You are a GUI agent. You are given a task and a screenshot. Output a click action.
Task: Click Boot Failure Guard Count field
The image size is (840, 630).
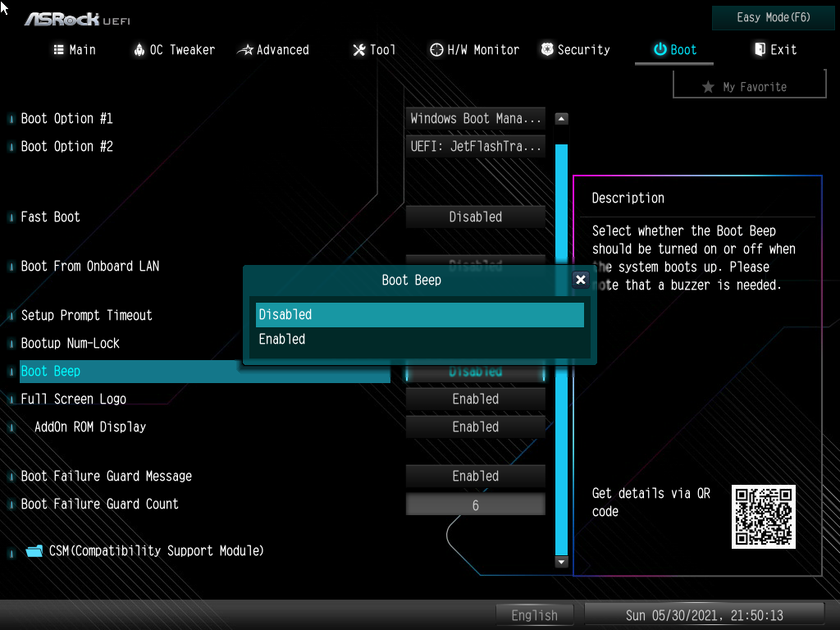tap(475, 504)
